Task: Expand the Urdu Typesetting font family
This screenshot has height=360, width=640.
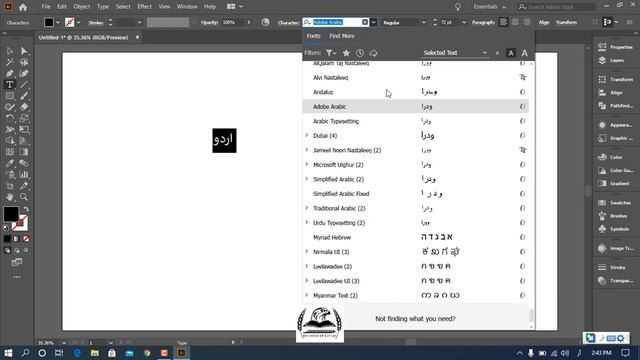Action: pyautogui.click(x=307, y=223)
